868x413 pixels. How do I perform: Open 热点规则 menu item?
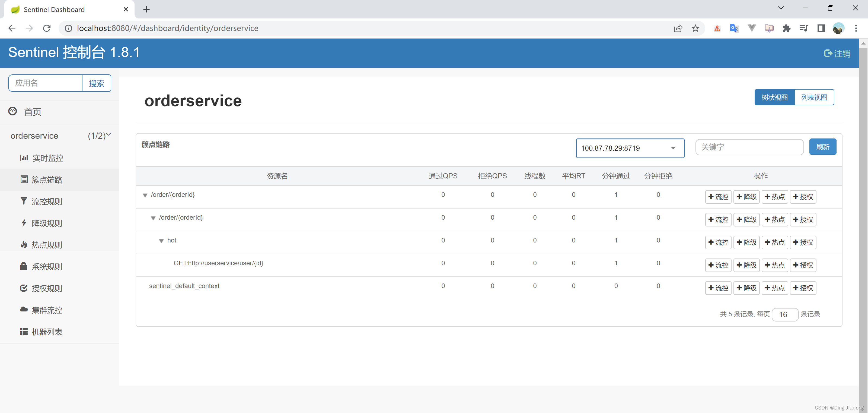(47, 245)
